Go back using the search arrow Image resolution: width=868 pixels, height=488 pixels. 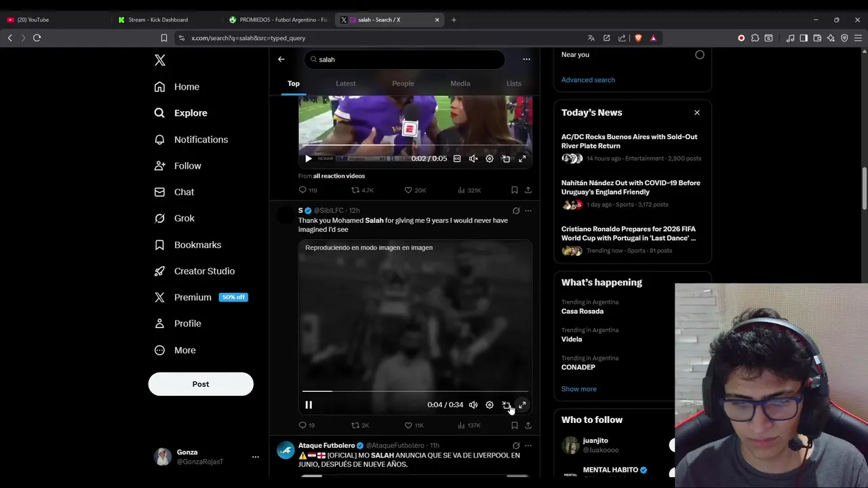pos(281,59)
